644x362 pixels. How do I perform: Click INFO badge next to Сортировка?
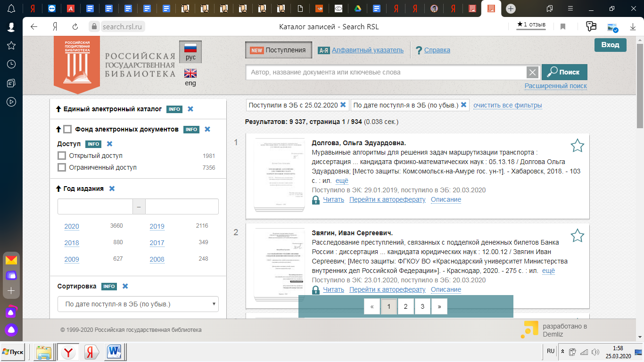click(109, 287)
